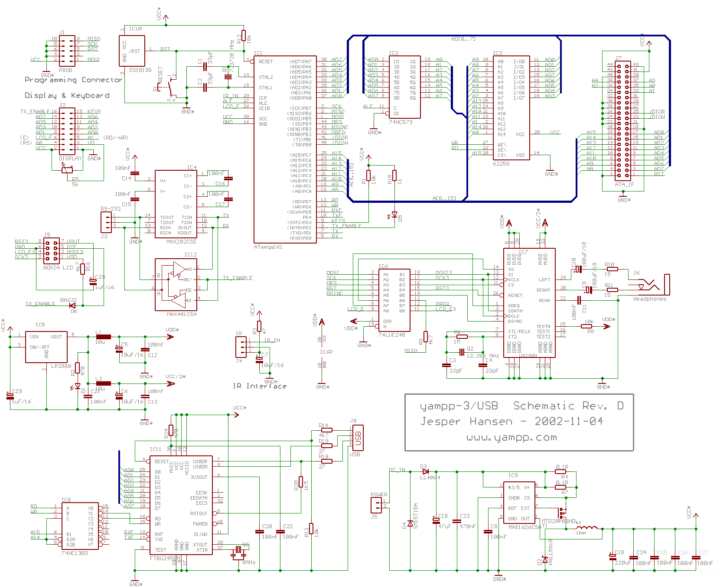This screenshot has width=720, height=588.
Task: Click the 'IR Interface' caption
Action: (260, 386)
